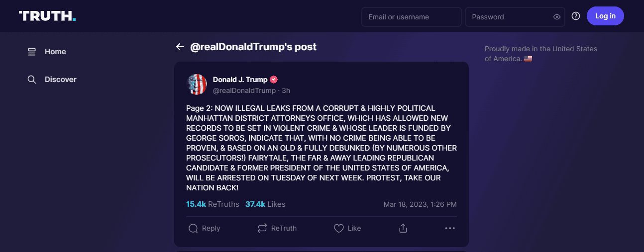Focus the Password input field
This screenshot has height=252, width=644.
click(x=509, y=17)
